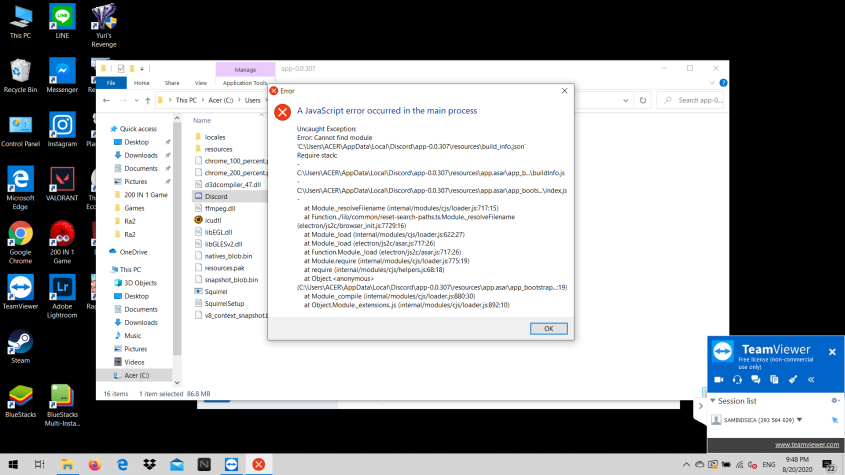The image size is (845, 475).
Task: Select Quick access in navigation pane
Action: [x=133, y=129]
